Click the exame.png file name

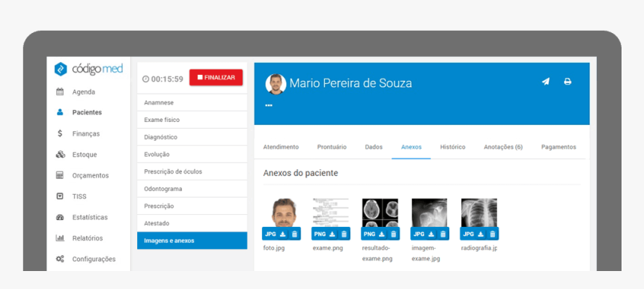[328, 248]
